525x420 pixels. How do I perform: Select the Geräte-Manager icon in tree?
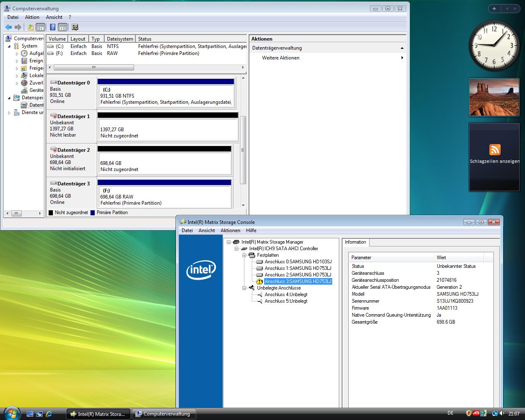pyautogui.click(x=24, y=90)
